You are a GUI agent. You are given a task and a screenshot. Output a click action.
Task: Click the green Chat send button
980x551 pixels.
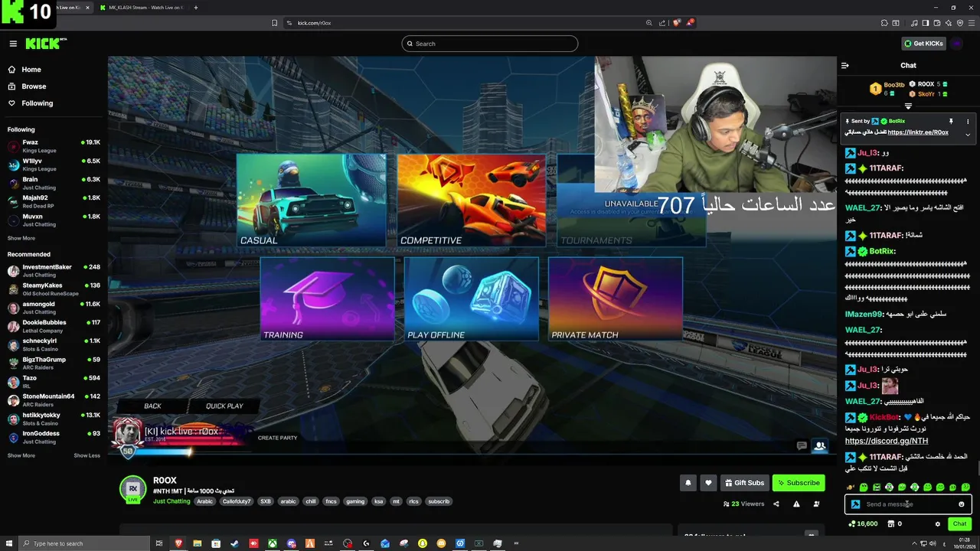[959, 524]
